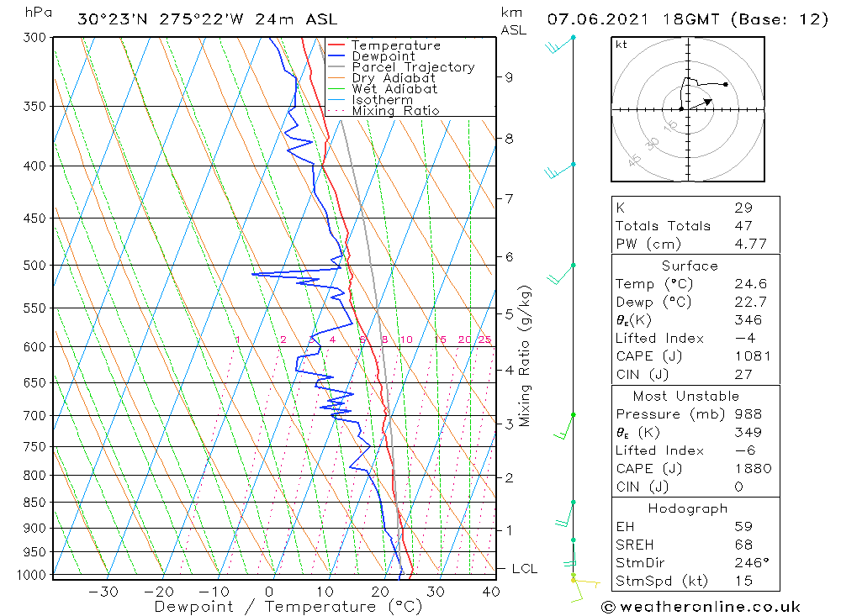This screenshot has width=841, height=616.
Task: Select the Parcel Trajectory legend label
Action: pos(413,67)
